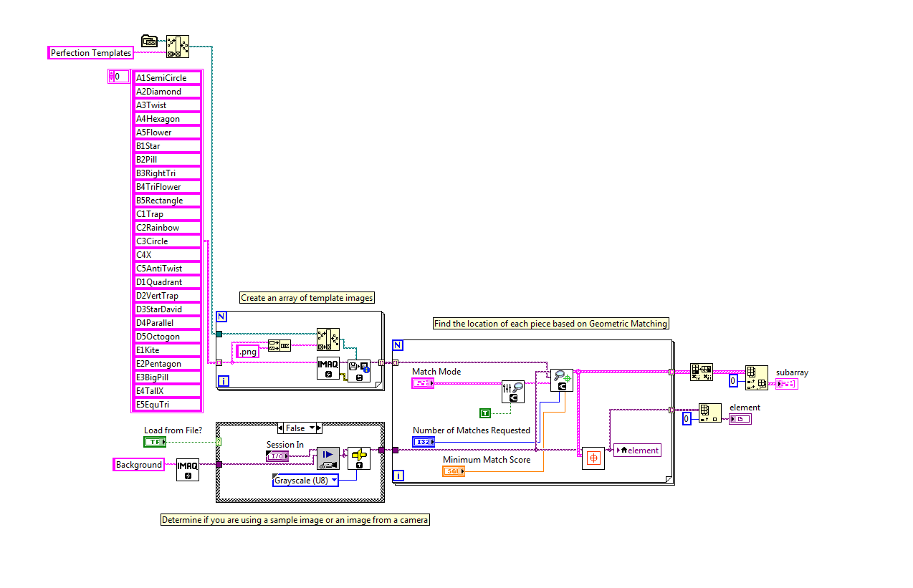Screen dimensions: 913x588
Task: Click the red crosshair target node
Action: (593, 458)
